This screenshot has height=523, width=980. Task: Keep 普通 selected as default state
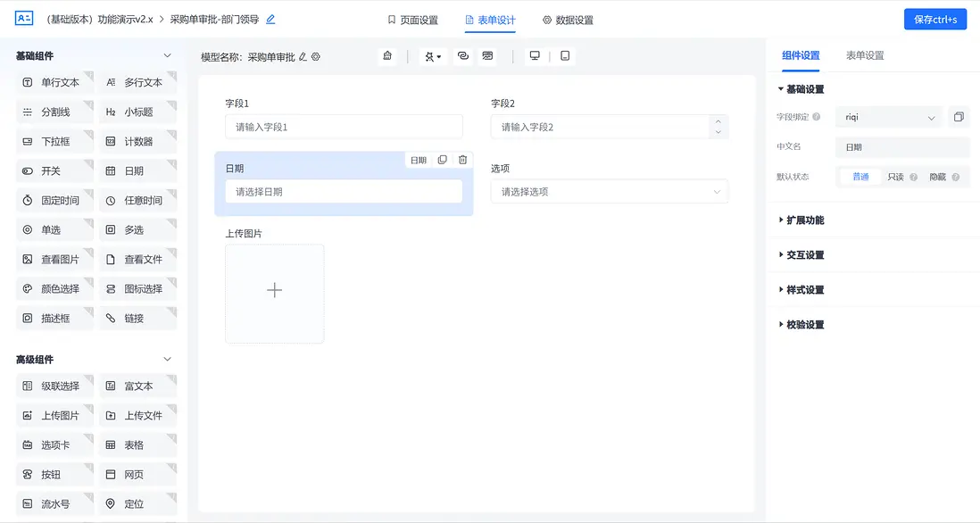pyautogui.click(x=860, y=177)
